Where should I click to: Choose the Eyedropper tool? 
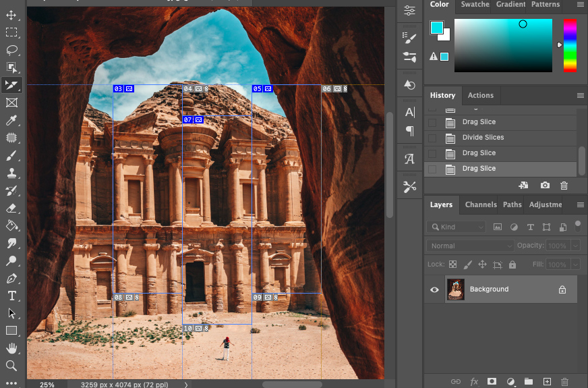point(11,120)
